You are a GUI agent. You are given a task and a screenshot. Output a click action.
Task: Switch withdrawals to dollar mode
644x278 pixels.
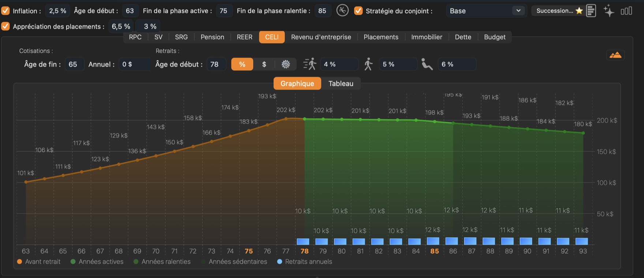pyautogui.click(x=264, y=64)
